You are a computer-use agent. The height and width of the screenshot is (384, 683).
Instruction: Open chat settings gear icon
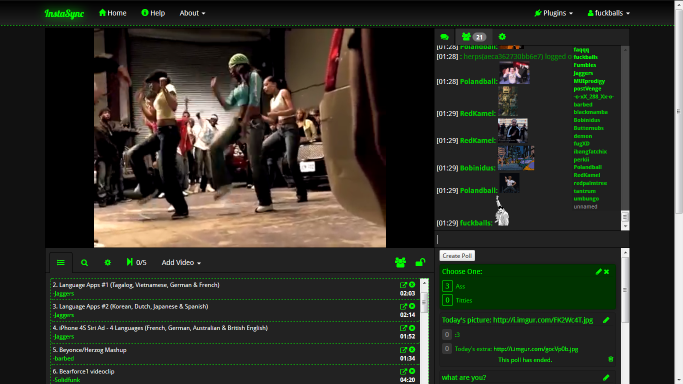(502, 37)
